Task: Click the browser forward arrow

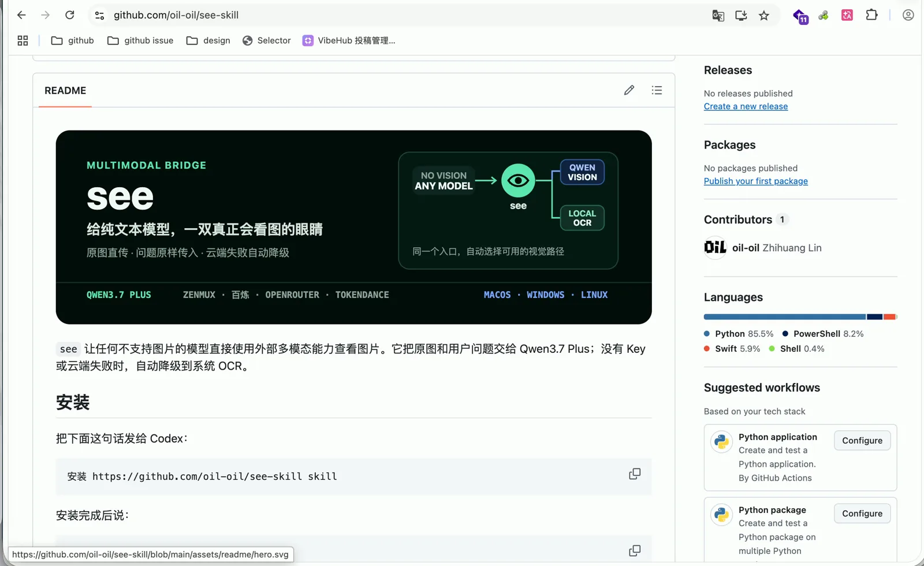Action: coord(46,15)
